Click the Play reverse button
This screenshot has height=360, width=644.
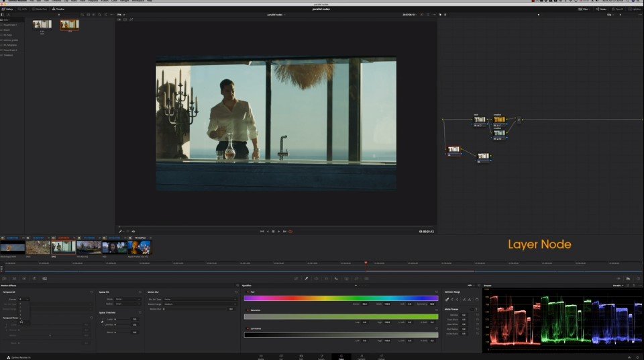pyautogui.click(x=268, y=232)
